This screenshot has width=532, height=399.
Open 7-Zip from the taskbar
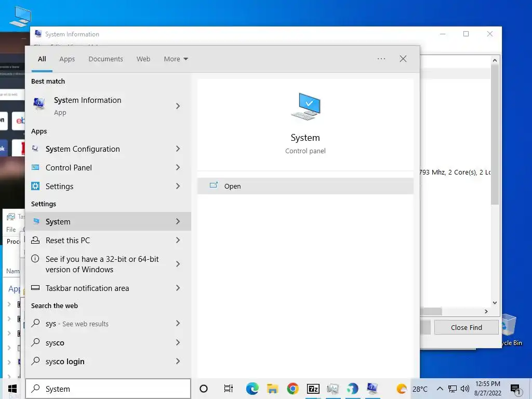pyautogui.click(x=313, y=389)
